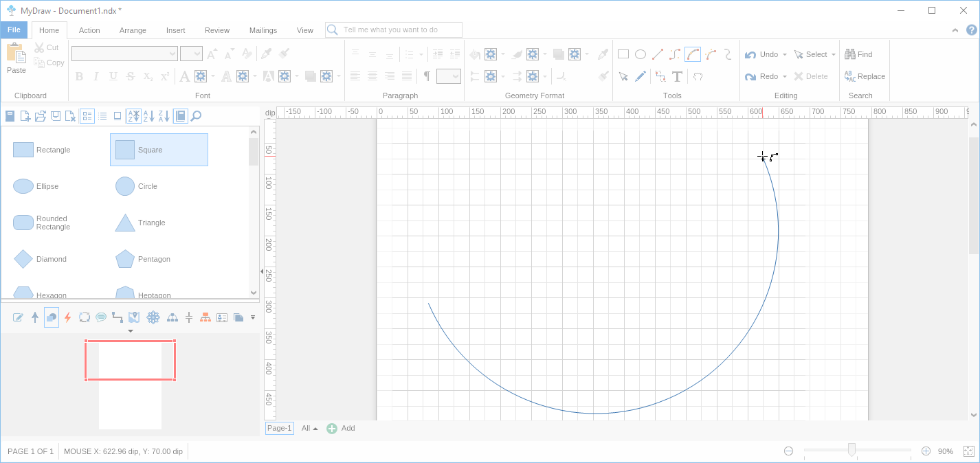
Task: Open the font family combo box
Action: point(124,54)
